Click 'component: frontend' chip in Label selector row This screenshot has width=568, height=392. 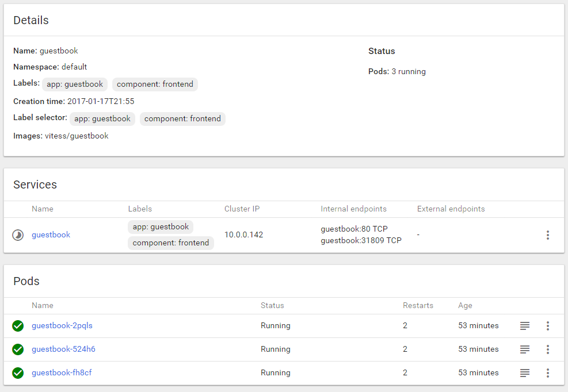click(x=182, y=118)
